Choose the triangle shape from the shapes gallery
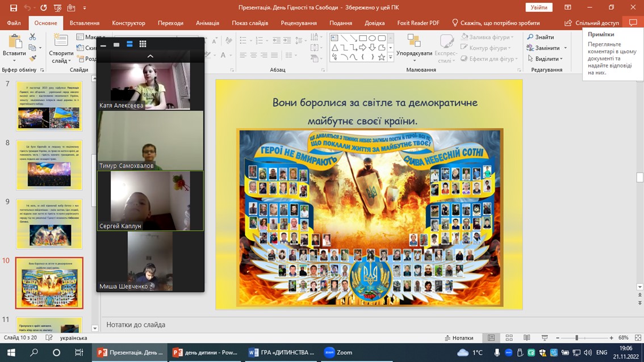 click(334, 48)
